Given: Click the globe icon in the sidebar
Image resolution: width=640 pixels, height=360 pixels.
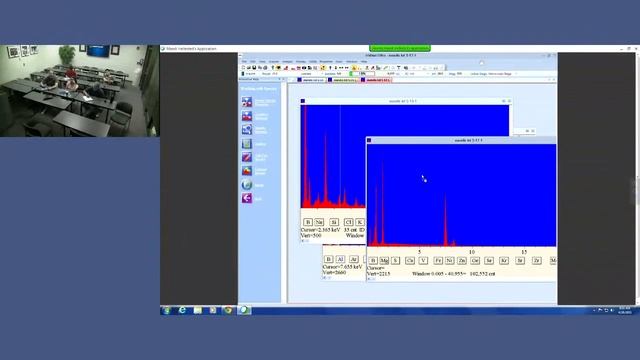Looking at the screenshot, I should (x=247, y=184).
